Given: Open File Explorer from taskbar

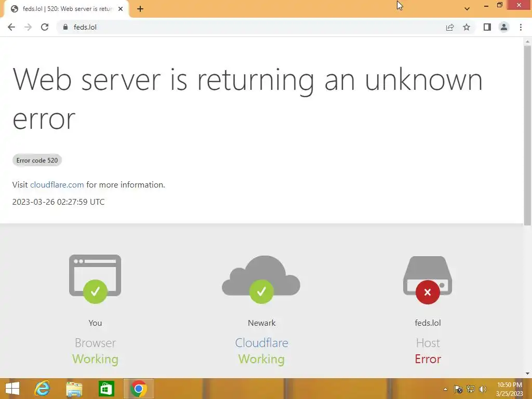Looking at the screenshot, I should pos(74,389).
